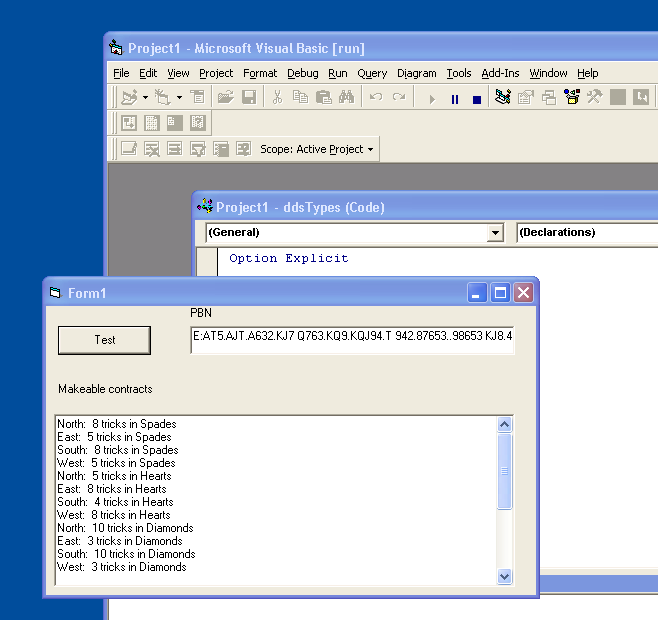
Task: Open the Debug menu
Action: pyautogui.click(x=303, y=73)
